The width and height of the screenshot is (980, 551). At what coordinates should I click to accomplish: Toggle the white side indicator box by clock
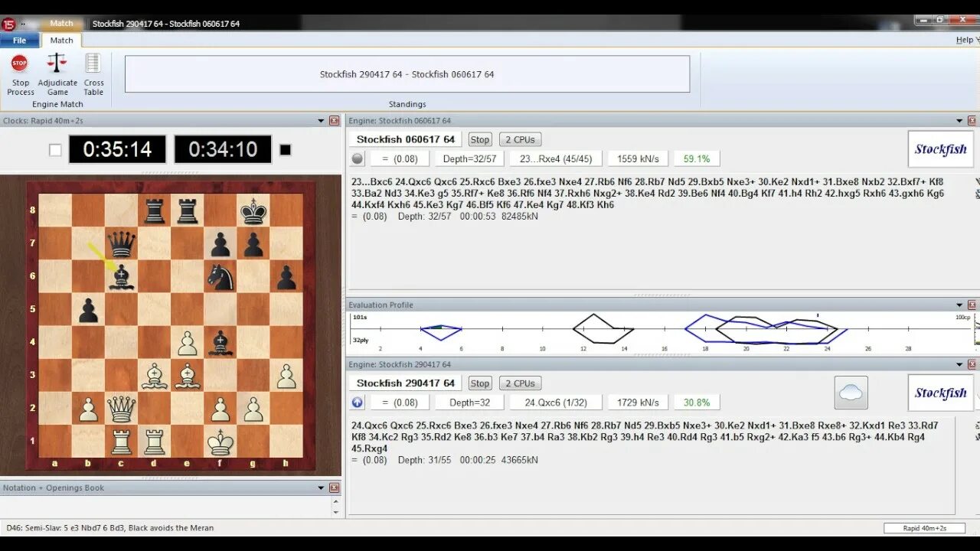pos(55,150)
